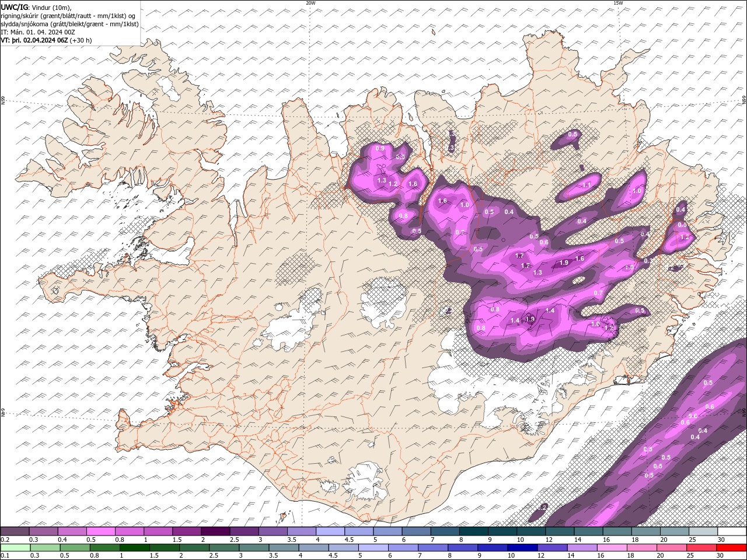Image resolution: width=747 pixels, height=560 pixels.
Task: Pick the dull mauve 0.2 swatch, upper legend
Action: click(15, 531)
